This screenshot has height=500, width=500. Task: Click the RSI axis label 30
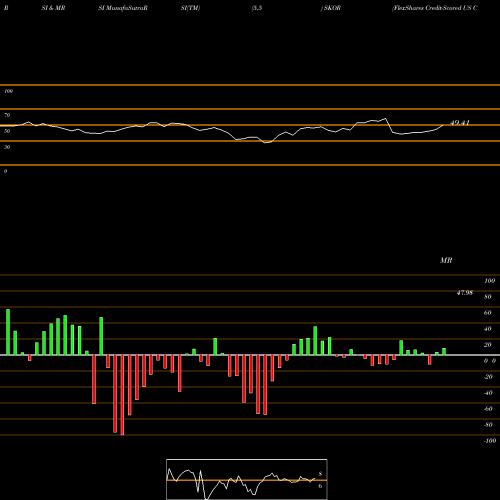7,147
